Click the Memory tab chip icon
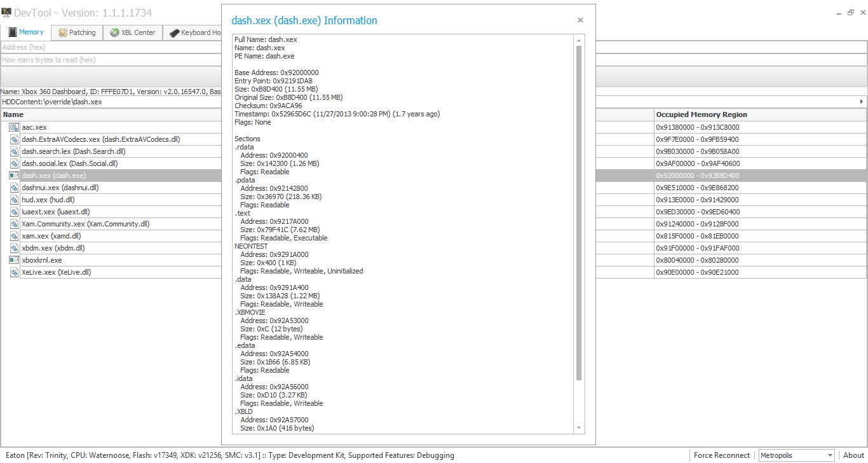Image resolution: width=868 pixels, height=463 pixels. pyautogui.click(x=12, y=32)
